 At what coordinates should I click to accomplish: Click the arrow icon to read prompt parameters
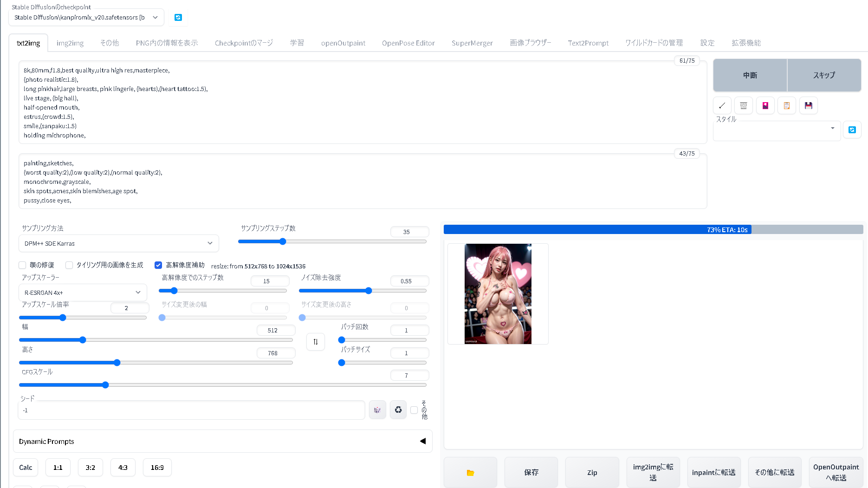click(x=722, y=106)
